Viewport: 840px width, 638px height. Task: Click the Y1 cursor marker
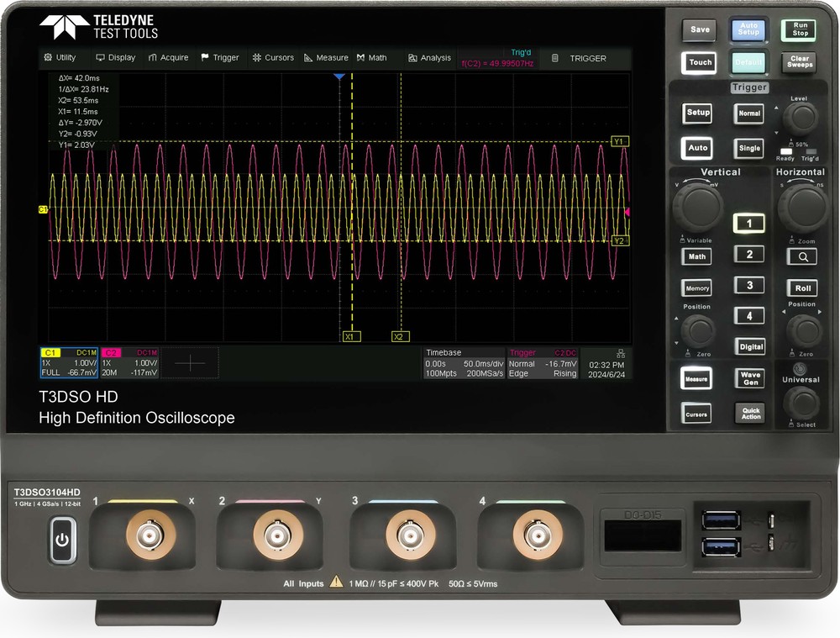620,141
